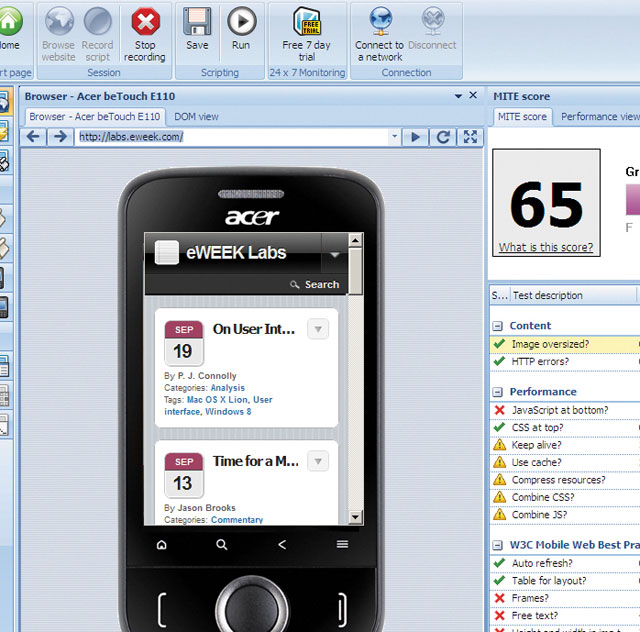Select the CSS at top? test row
The height and width of the screenshot is (632, 640).
[565, 427]
